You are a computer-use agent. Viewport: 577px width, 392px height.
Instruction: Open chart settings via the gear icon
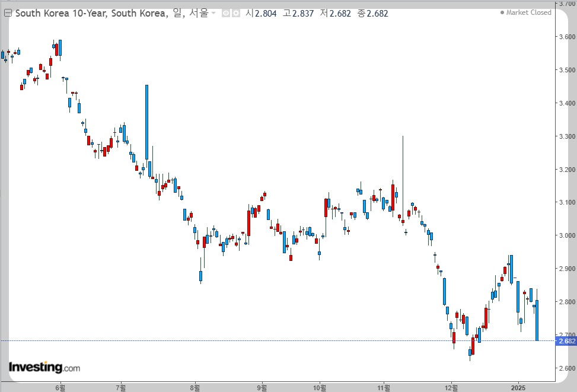pos(236,14)
